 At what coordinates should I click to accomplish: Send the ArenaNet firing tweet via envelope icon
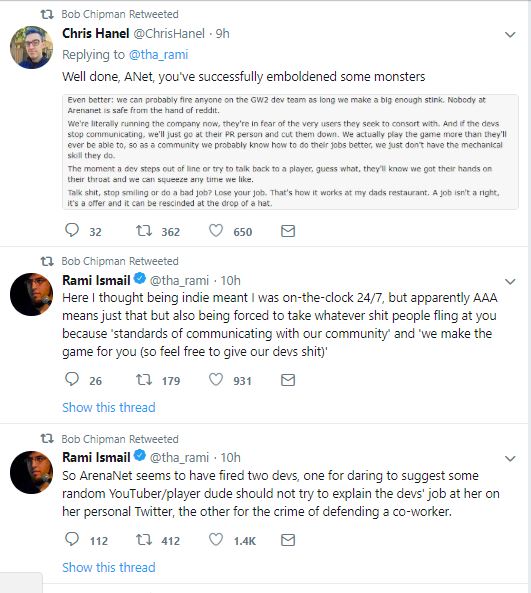288,540
